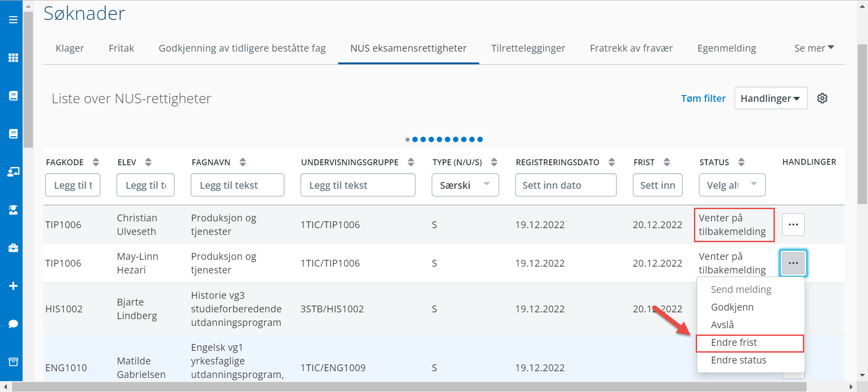Open actions menu for May-Linn Hezari row
This screenshot has height=392, width=868.
point(793,263)
